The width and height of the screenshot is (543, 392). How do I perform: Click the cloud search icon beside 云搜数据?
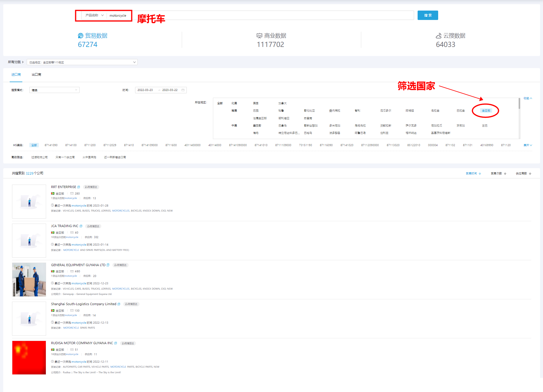[438, 36]
